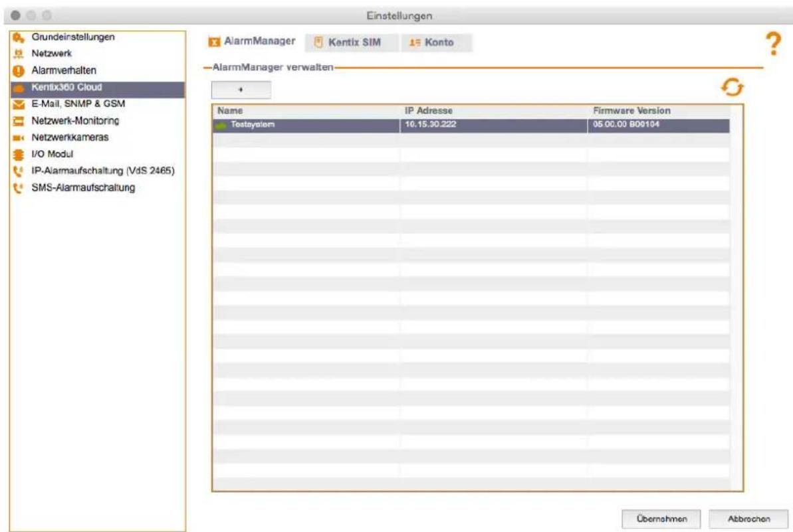The height and width of the screenshot is (532, 793).
Task: Go to E-Mail, SNMP & GSM settings
Action: click(78, 104)
